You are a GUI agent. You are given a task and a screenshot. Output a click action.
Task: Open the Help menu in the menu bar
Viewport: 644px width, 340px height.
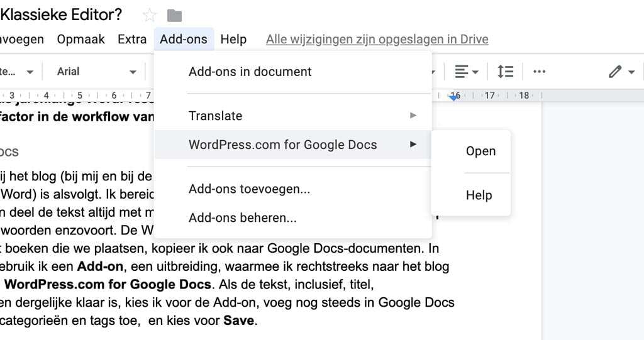click(x=233, y=40)
